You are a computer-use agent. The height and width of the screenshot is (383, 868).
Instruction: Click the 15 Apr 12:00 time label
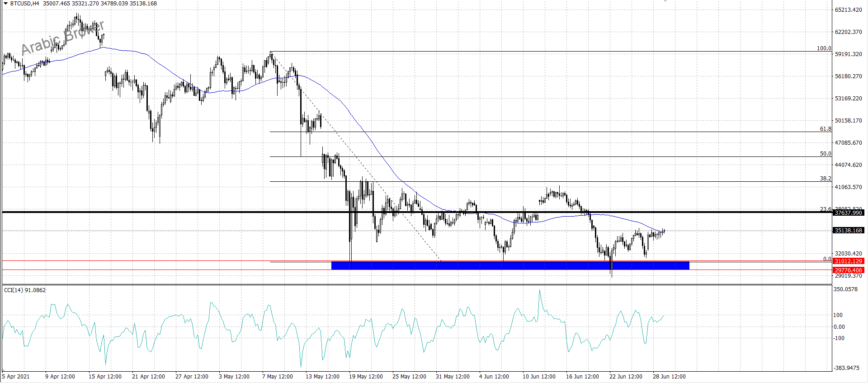coord(105,376)
